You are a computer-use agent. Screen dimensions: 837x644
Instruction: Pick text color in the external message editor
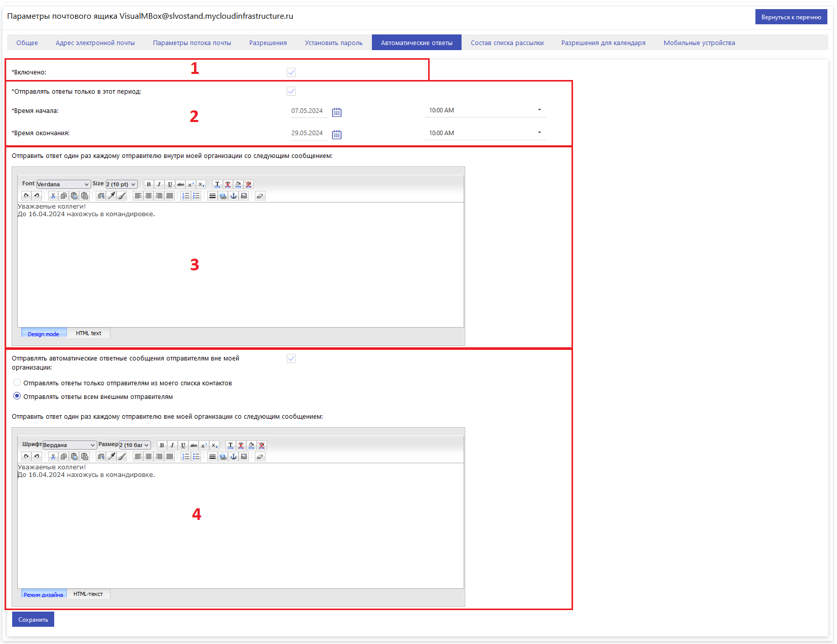click(231, 446)
